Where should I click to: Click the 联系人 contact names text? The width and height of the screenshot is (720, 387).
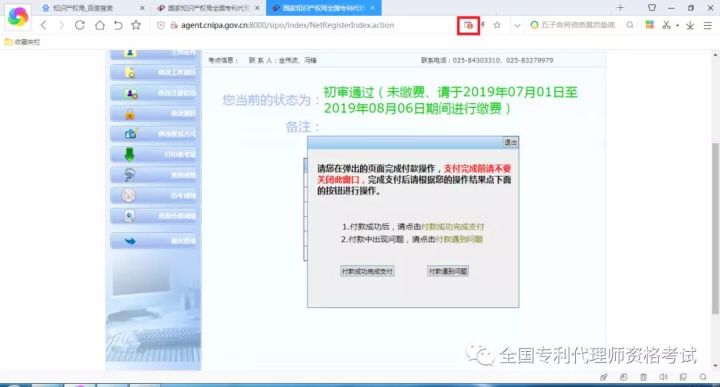pos(282,60)
